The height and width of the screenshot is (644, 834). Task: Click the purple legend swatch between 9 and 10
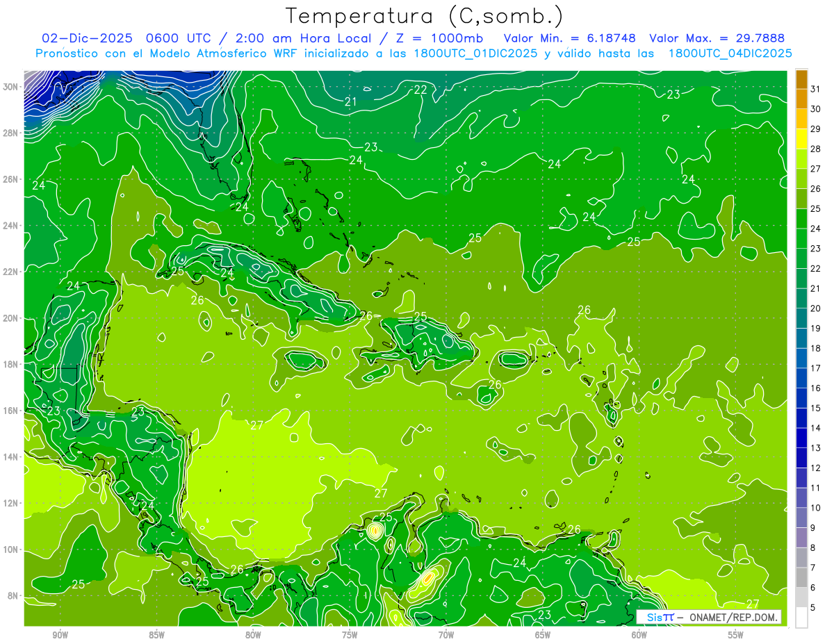(801, 518)
